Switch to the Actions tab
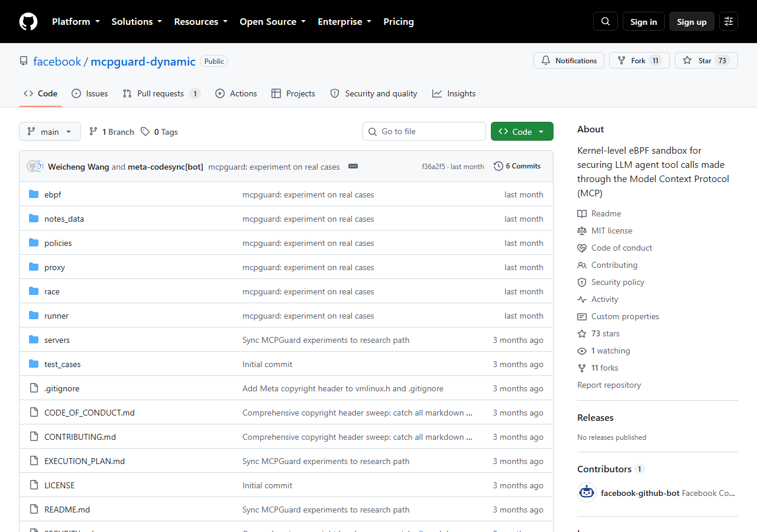 (236, 93)
